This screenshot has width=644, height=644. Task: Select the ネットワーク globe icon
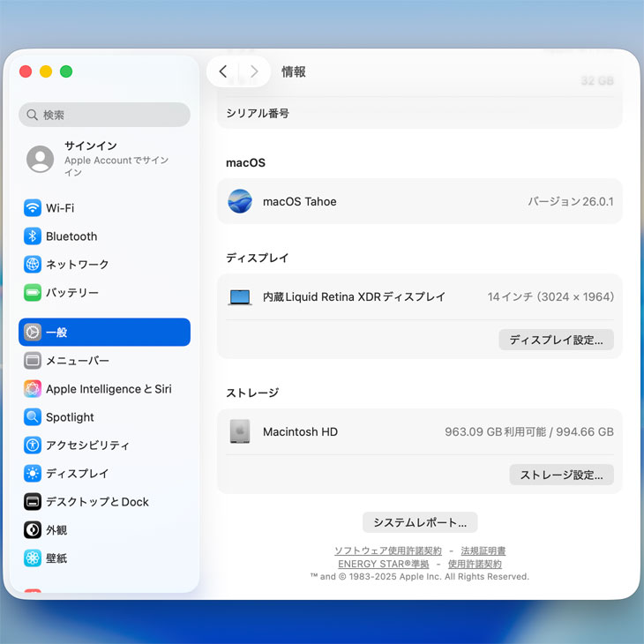[33, 265]
